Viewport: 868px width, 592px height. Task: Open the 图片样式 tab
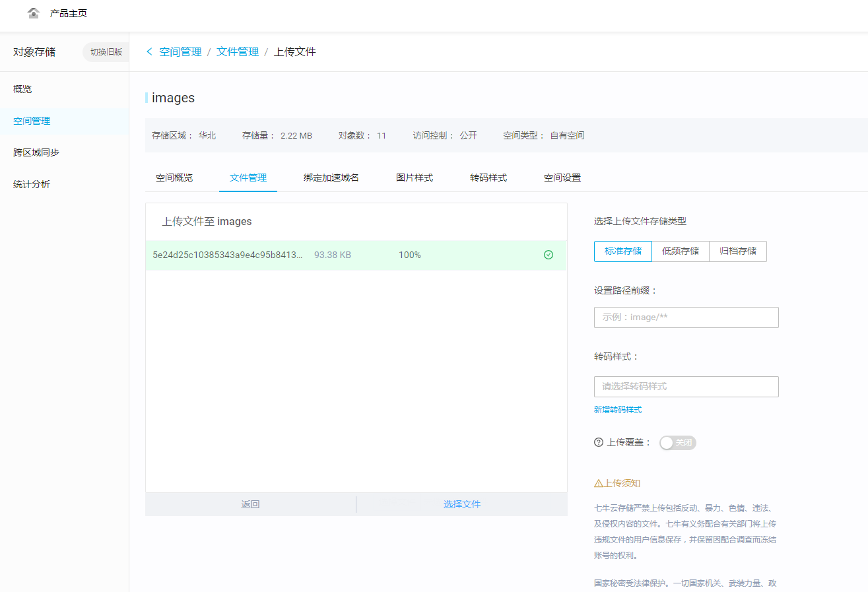pos(415,178)
